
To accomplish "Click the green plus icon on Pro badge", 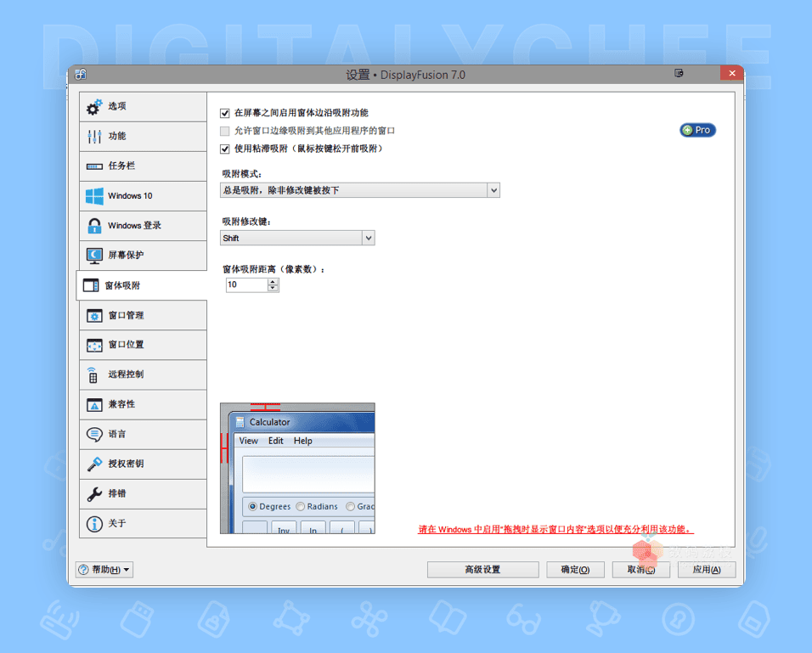I will point(687,130).
